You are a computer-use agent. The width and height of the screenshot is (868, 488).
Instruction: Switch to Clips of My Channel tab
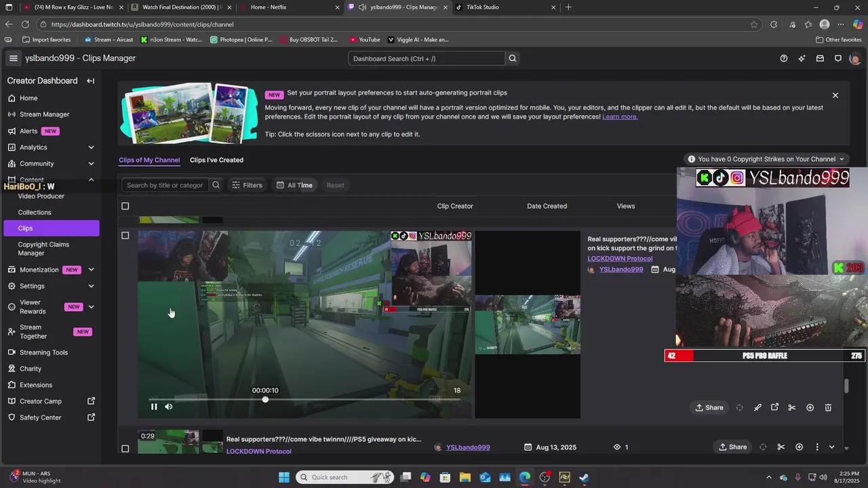tap(149, 160)
